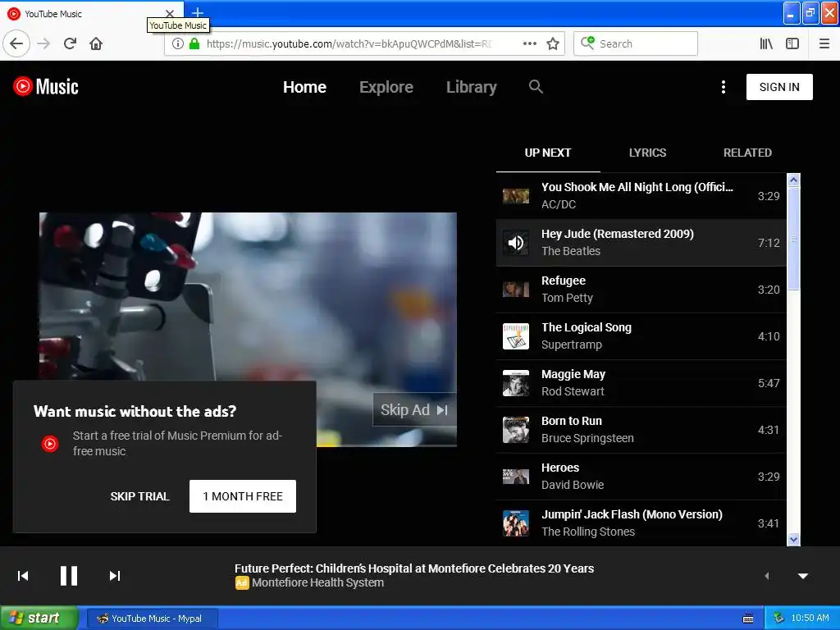Select the UP NEXT tab
This screenshot has height=630, width=840.
pos(547,153)
